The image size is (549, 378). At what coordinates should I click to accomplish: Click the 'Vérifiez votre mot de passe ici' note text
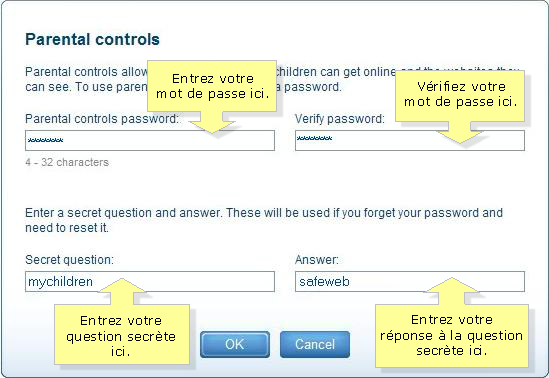[460, 94]
